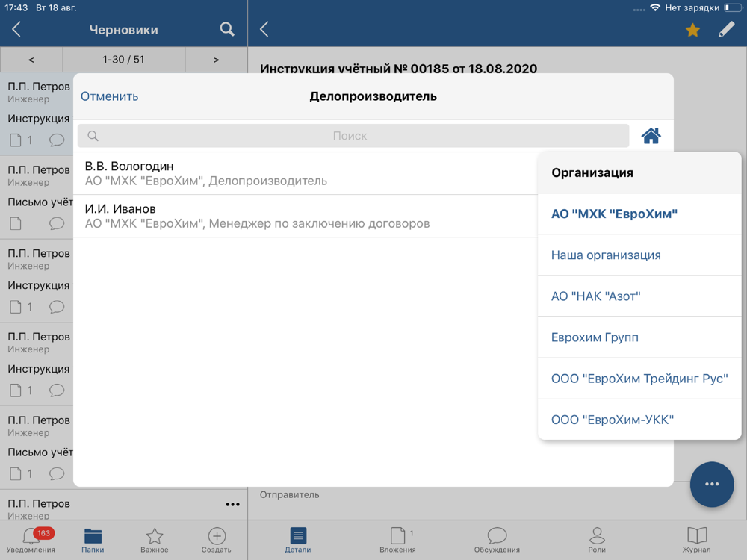Choose ООО "ЕвроХим-УКК" organization
747x560 pixels.
coord(639,420)
